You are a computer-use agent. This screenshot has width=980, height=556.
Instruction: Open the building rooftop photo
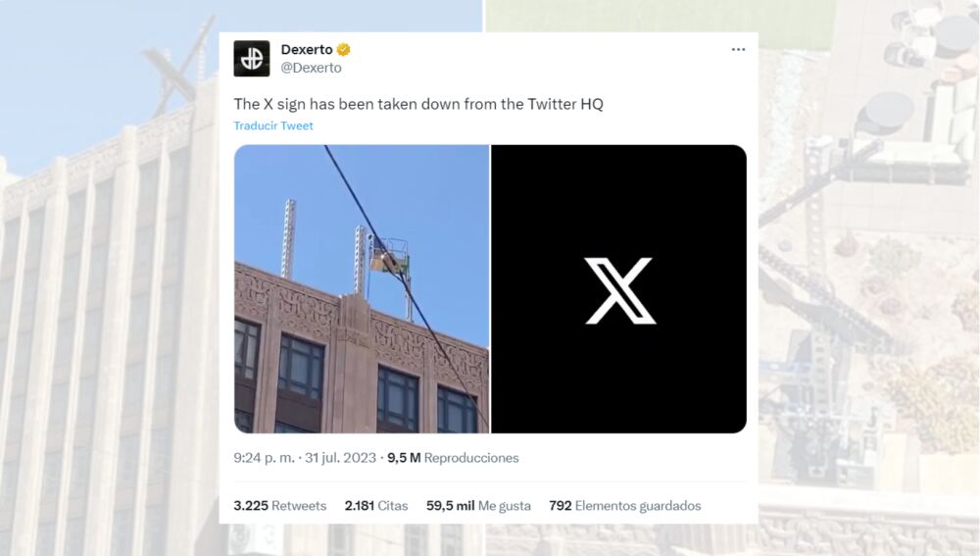[362, 289]
